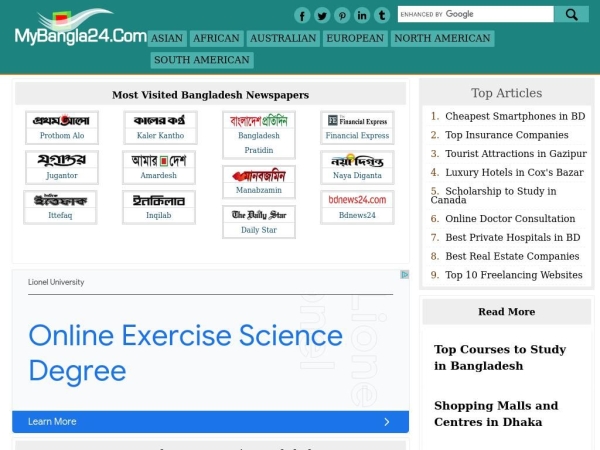This screenshot has height=450, width=600.
Task: Open Shopping Malls and Centres in Dhaka
Action: (496, 414)
